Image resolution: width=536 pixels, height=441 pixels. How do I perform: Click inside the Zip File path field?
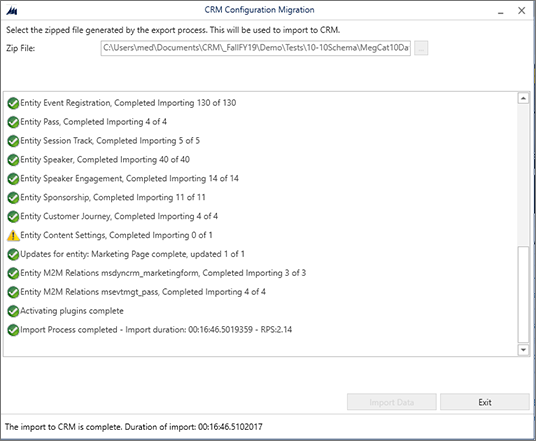click(x=256, y=48)
